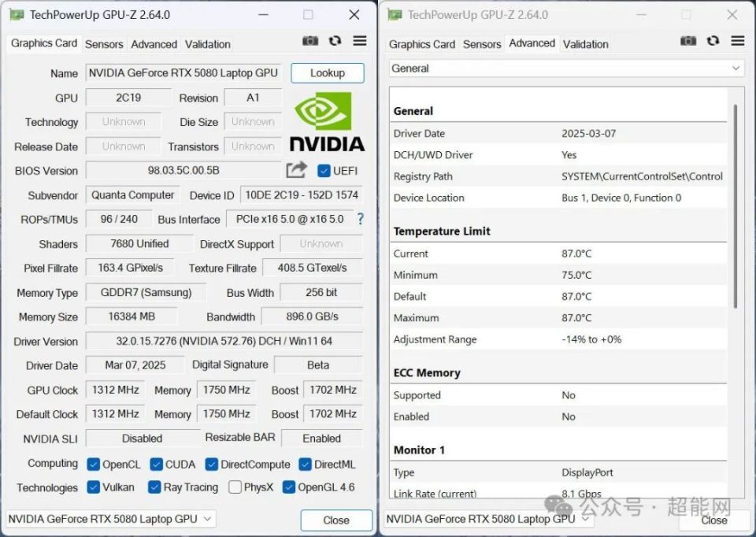
Task: Open the hamburger menu in Advanced window
Action: click(738, 41)
